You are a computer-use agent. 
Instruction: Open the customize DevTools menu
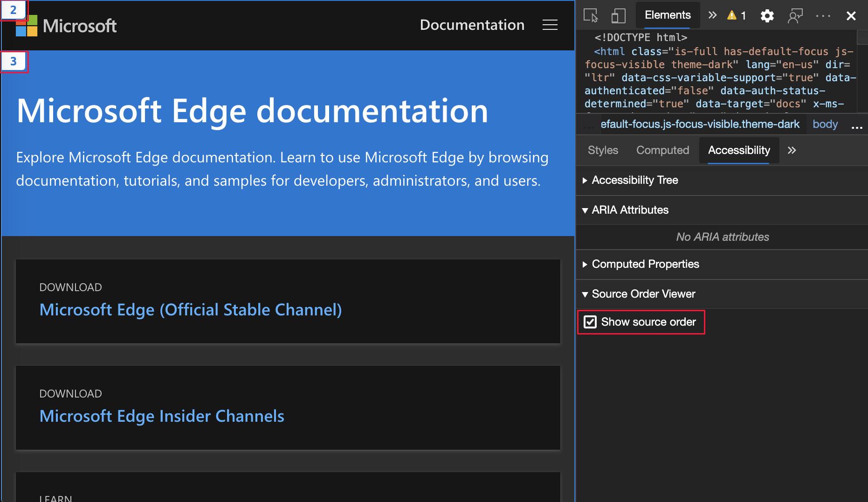point(823,15)
